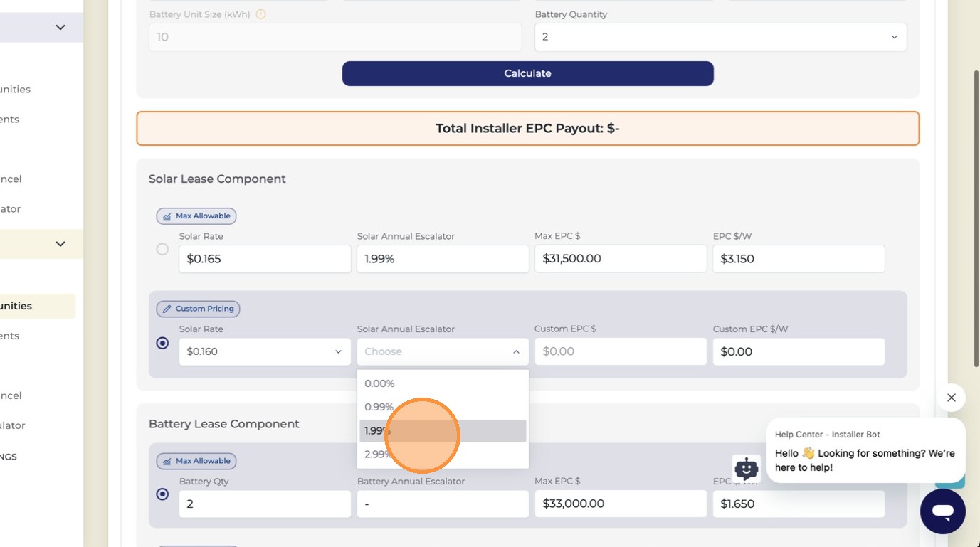980x547 pixels.
Task: Click the Battery Unit Size info icon
Action: pyautogui.click(x=260, y=14)
